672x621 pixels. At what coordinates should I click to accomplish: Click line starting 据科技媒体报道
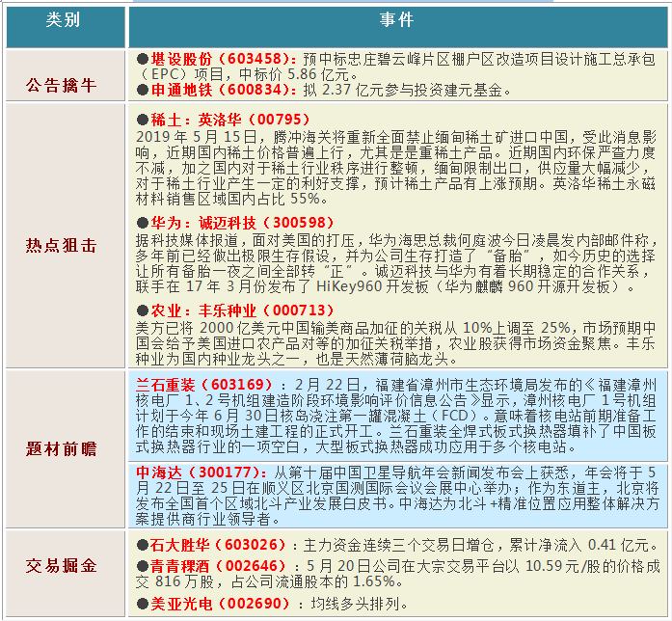tap(397, 240)
